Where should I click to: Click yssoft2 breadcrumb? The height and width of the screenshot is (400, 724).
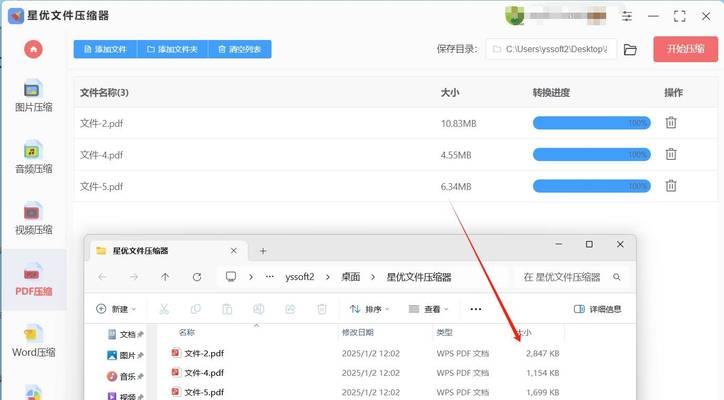(300, 277)
